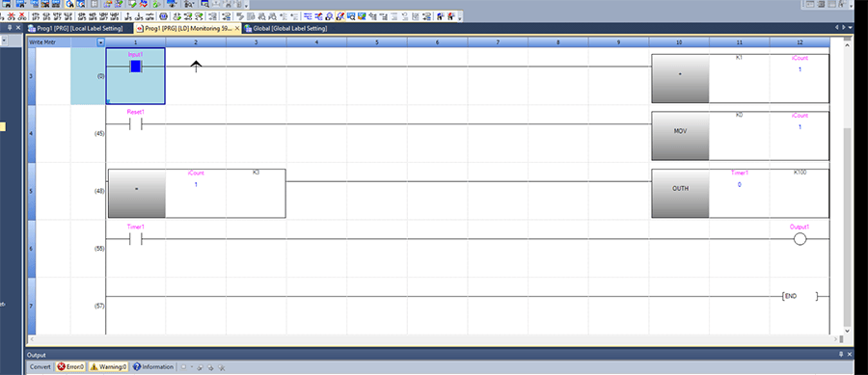Select the Output1 coil
868x375 pixels.
tap(800, 239)
